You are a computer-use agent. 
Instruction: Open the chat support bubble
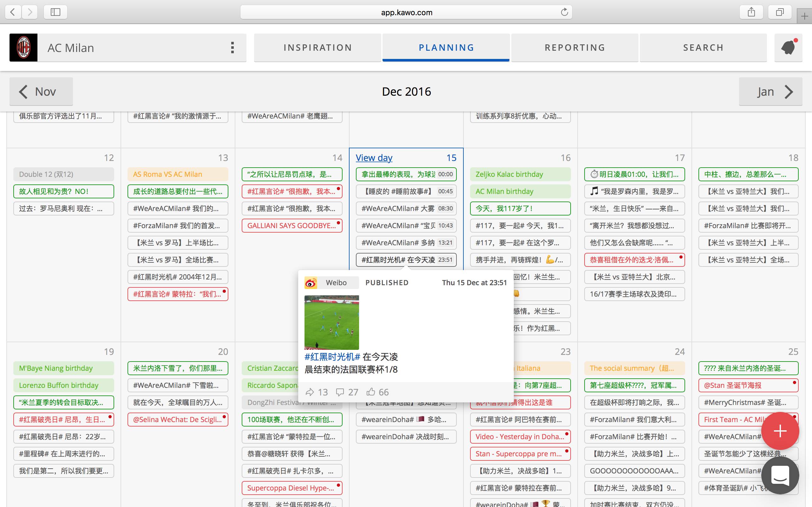pos(780,475)
